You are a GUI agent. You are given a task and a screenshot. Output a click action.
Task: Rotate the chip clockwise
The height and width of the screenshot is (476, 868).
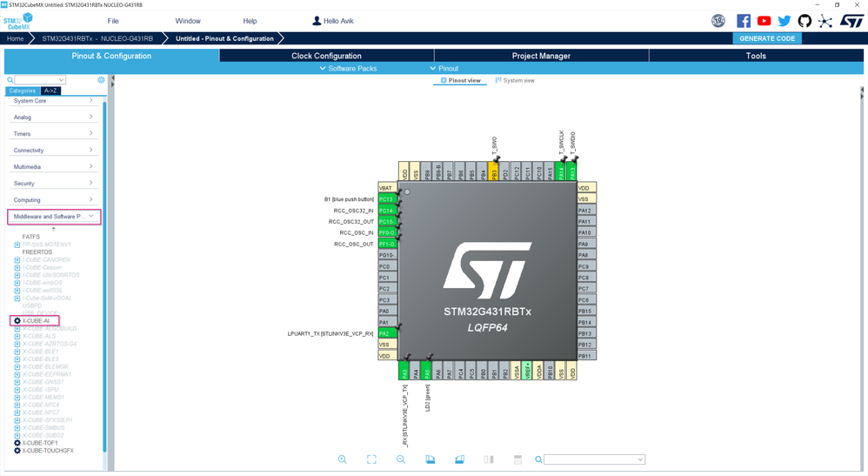pos(431,459)
